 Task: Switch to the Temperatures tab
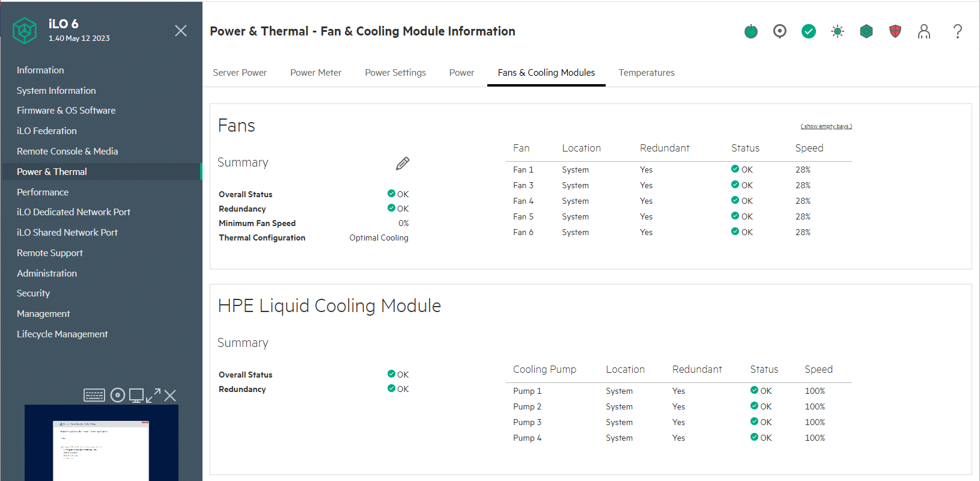647,73
